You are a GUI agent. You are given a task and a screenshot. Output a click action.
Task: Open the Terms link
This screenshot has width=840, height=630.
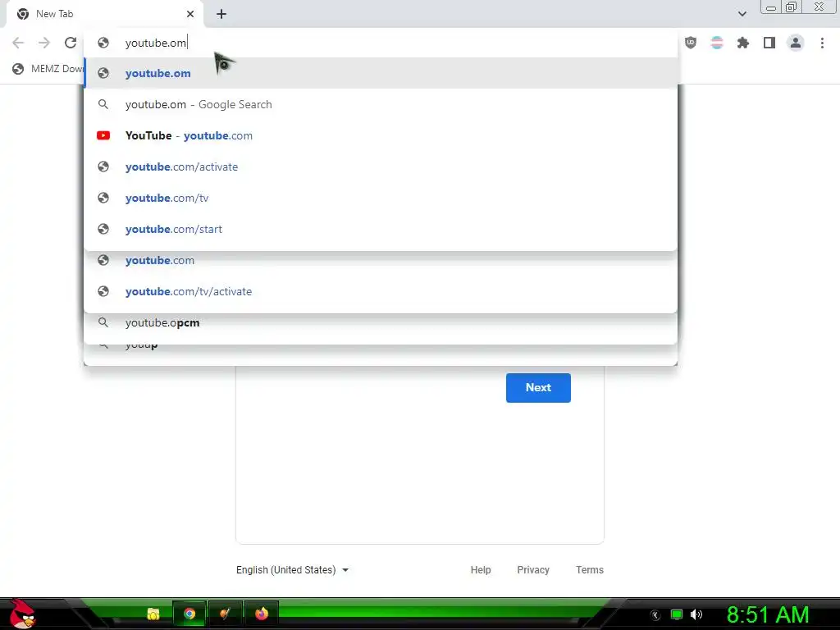589,570
